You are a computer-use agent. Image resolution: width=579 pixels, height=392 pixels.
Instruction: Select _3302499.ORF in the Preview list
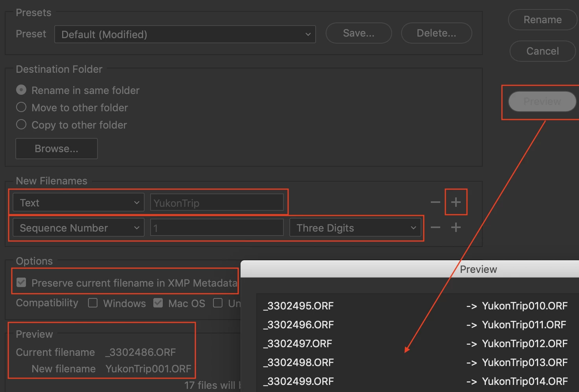[x=298, y=381]
